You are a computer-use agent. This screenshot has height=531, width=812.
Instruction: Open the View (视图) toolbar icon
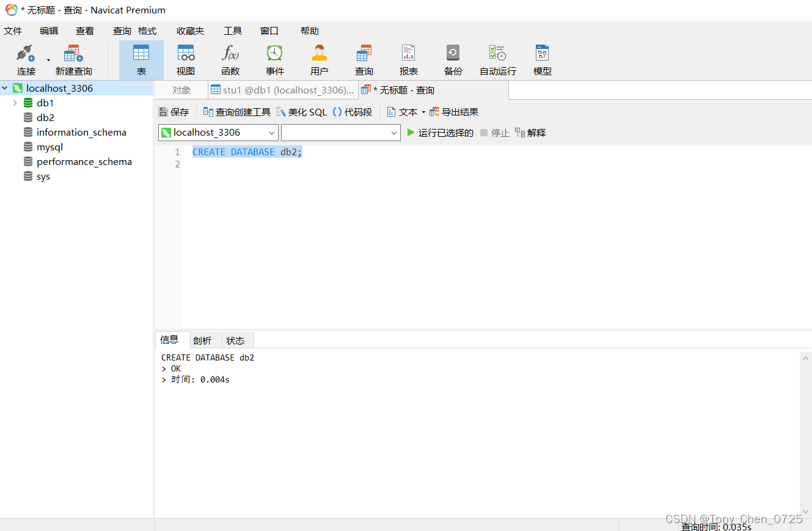(x=186, y=60)
